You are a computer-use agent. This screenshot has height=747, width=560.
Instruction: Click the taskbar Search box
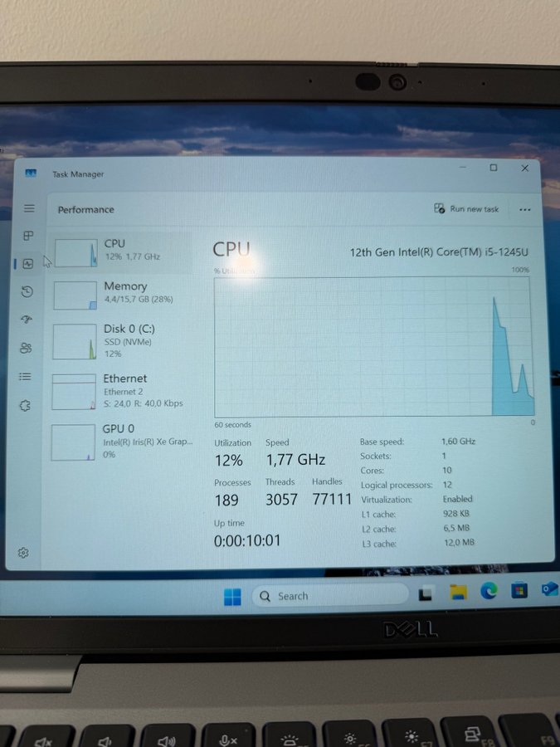[329, 596]
